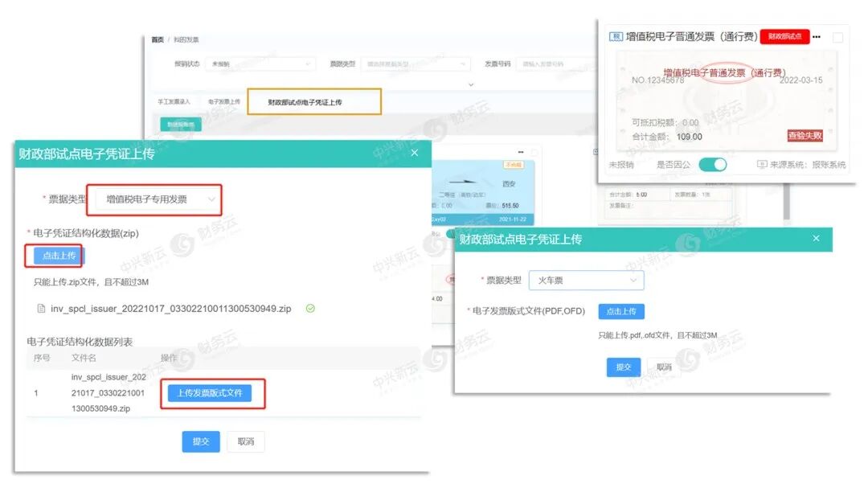
Task: Click the 票价 515.50 amount on the train ticket
Action: pos(510,206)
